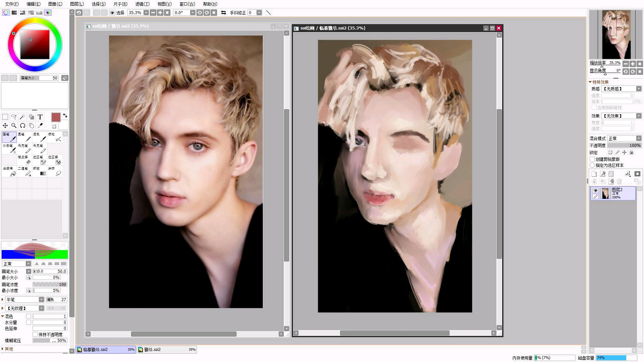Viewport: 644px width, 362px height.
Task: Flip the canvas view horizontally
Action: [x=223, y=12]
